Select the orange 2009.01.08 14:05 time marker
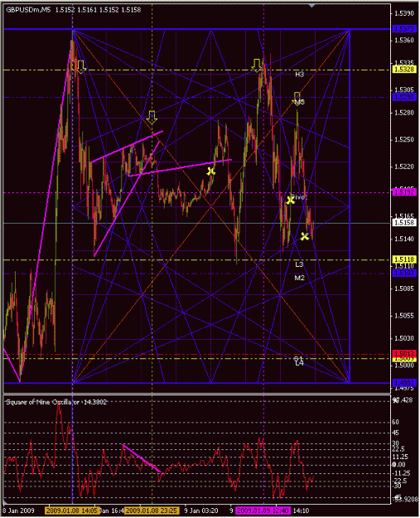The height and width of the screenshot is (518, 420). coord(72,511)
